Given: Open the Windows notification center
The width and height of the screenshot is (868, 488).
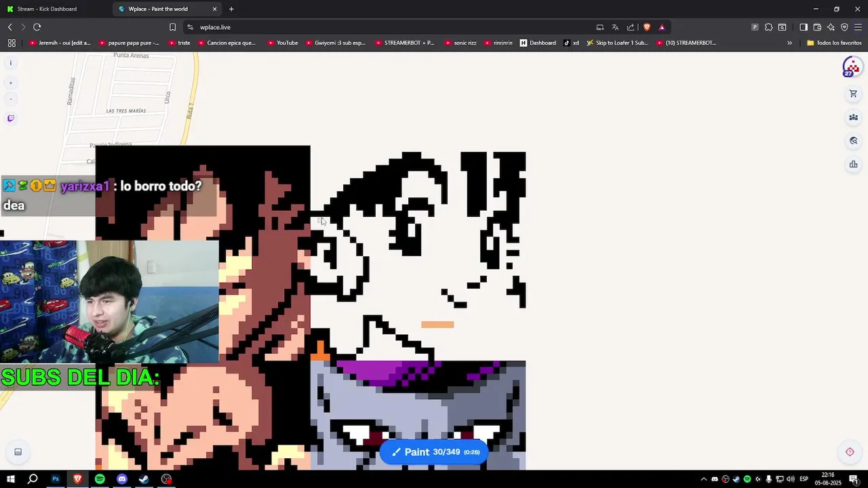Looking at the screenshot, I should tap(854, 479).
